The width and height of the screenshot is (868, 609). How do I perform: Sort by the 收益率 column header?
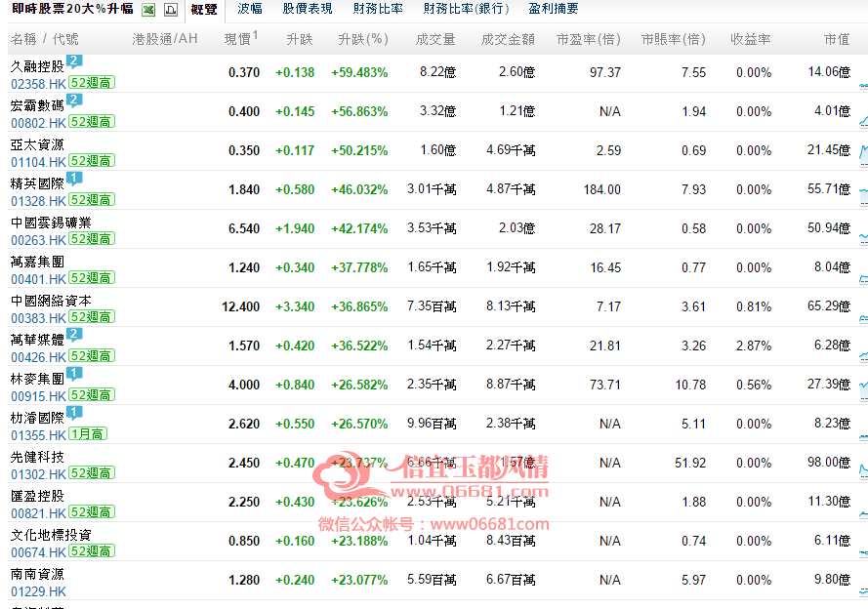pos(751,39)
